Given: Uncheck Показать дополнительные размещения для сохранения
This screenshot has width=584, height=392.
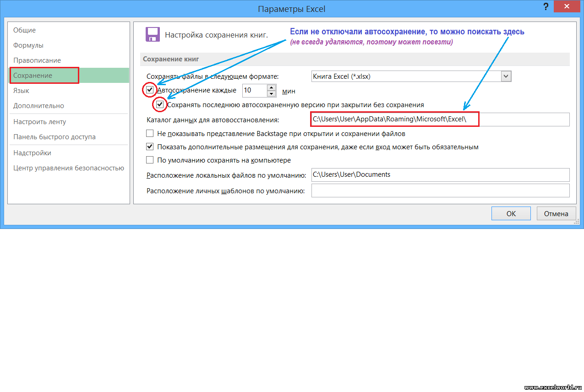Looking at the screenshot, I should (150, 147).
